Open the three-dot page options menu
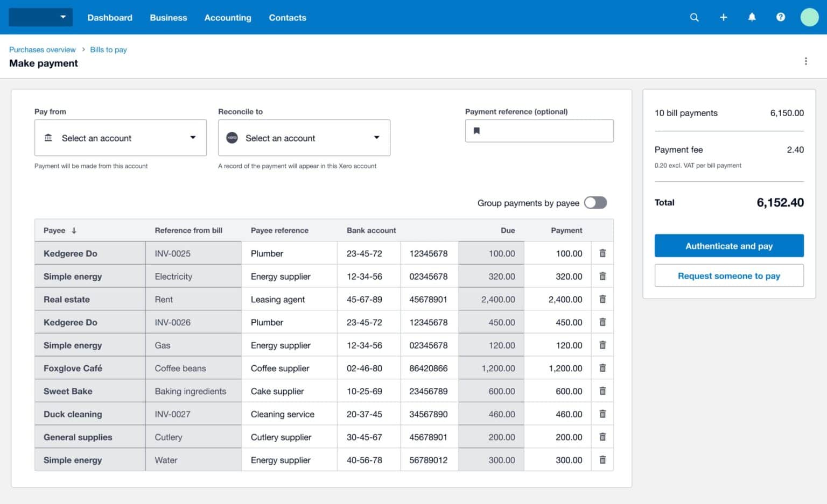Viewport: 827px width, 504px height. pyautogui.click(x=805, y=61)
